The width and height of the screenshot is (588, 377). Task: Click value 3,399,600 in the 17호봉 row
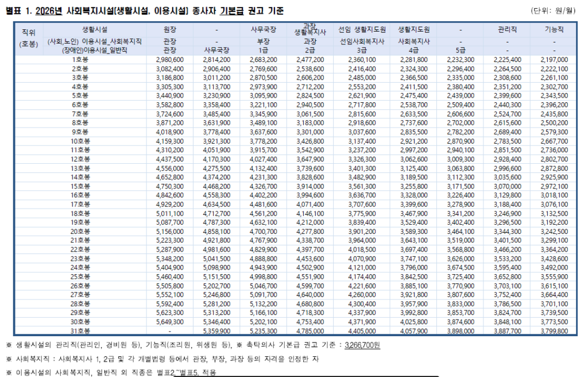coord(413,204)
